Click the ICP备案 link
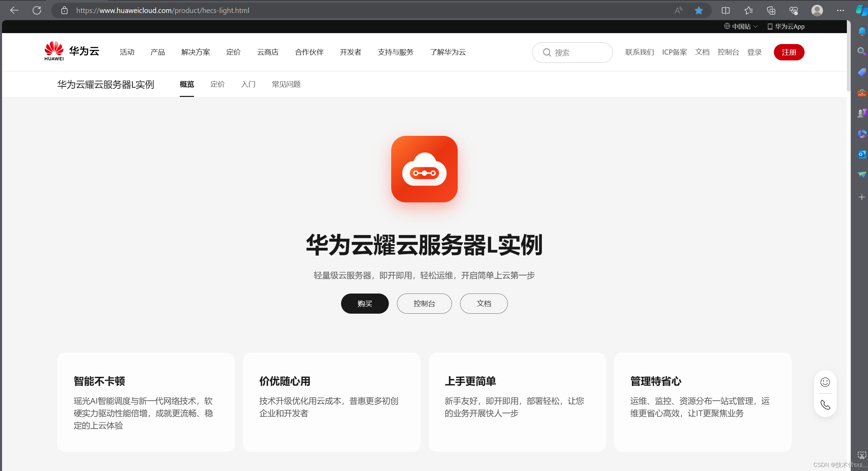Image resolution: width=868 pixels, height=471 pixels. click(x=675, y=52)
